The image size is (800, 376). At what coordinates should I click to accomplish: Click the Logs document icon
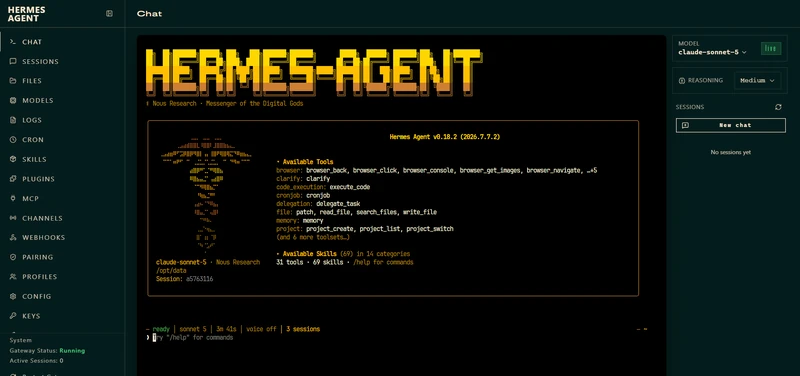pos(13,120)
